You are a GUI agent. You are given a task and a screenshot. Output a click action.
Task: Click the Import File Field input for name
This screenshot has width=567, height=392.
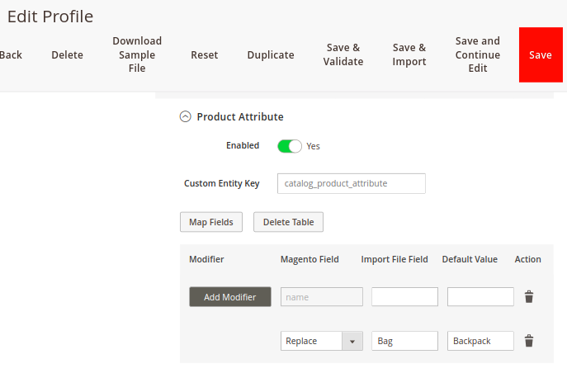click(x=404, y=296)
